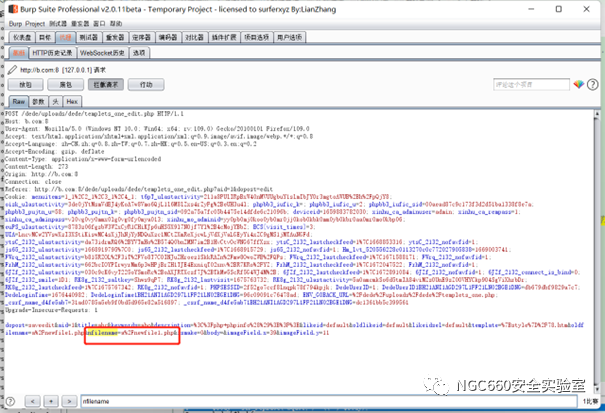Click the plus search options button
This screenshot has width=605, height=413.
coord(51,401)
